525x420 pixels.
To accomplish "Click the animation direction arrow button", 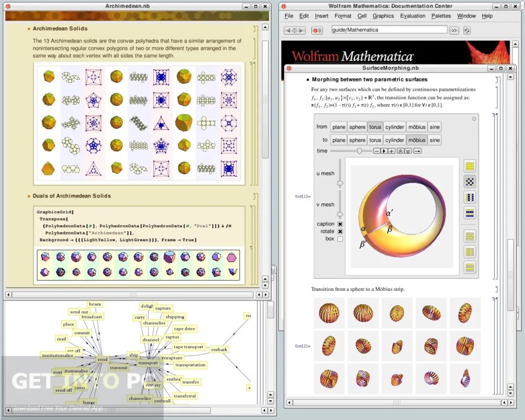I will pyautogui.click(x=417, y=151).
